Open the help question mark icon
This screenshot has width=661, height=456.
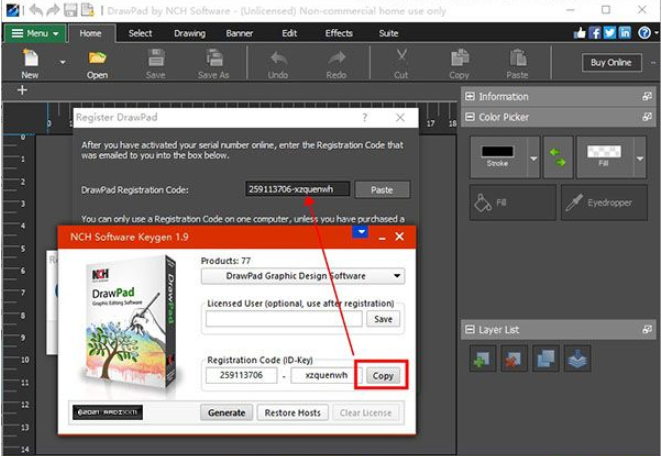(x=644, y=33)
